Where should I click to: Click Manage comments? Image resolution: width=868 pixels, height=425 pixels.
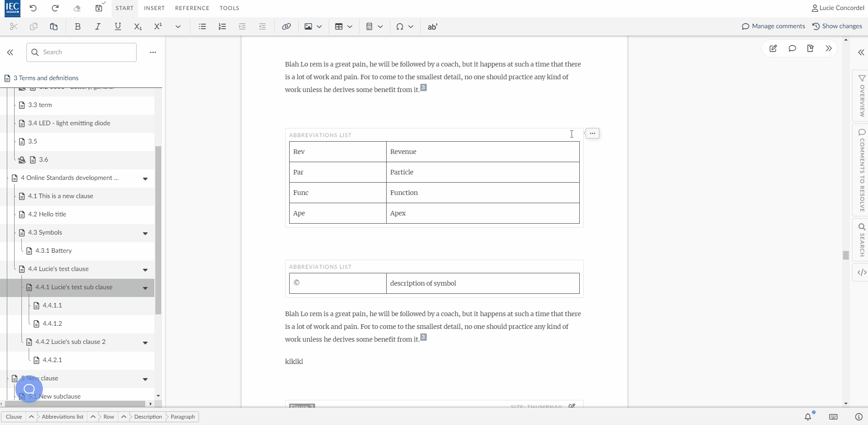(x=773, y=26)
